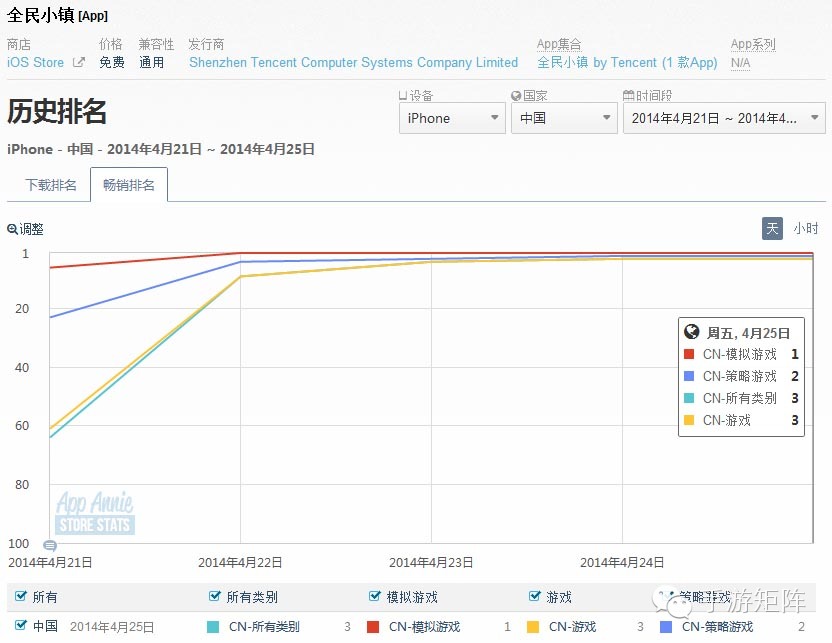Image resolution: width=832 pixels, height=643 pixels.
Task: Click the 2014年4月22日 axis label
Action: point(240,562)
